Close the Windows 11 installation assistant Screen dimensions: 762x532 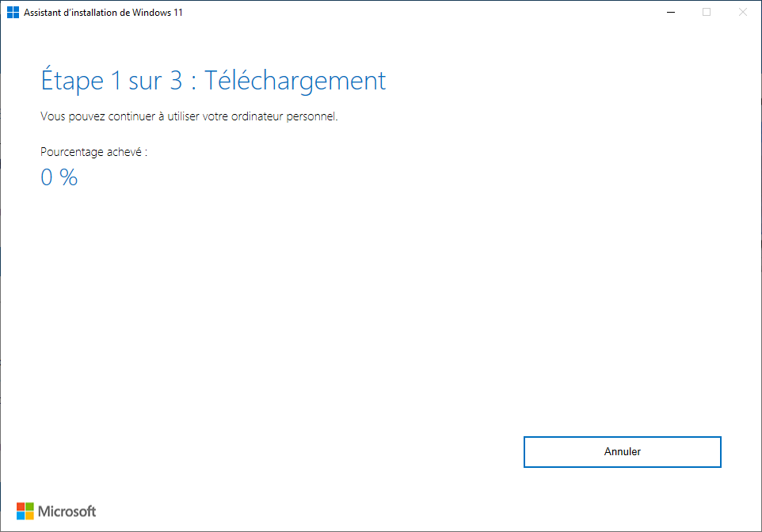coord(742,12)
